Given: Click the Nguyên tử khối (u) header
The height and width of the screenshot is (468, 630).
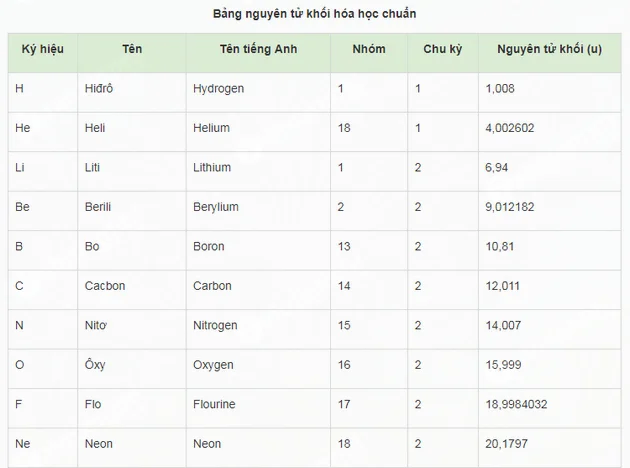Looking at the screenshot, I should tap(549, 49).
